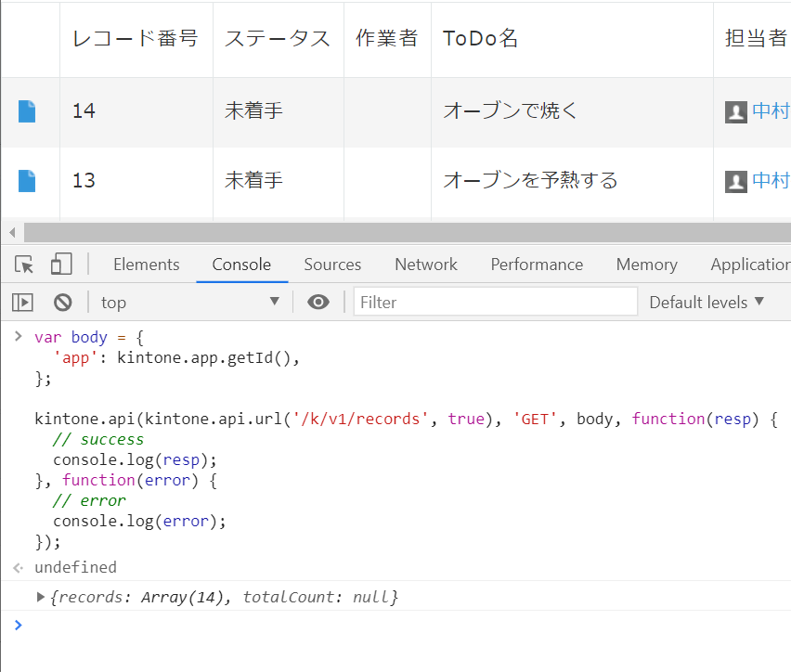The width and height of the screenshot is (791, 672).
Task: Select the Console tab
Action: pos(241,265)
